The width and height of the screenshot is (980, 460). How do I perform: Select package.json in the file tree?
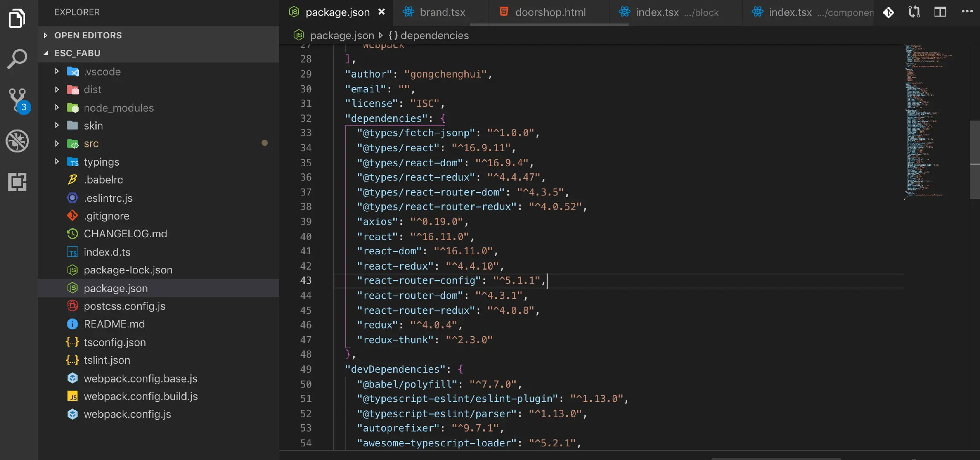point(159,288)
